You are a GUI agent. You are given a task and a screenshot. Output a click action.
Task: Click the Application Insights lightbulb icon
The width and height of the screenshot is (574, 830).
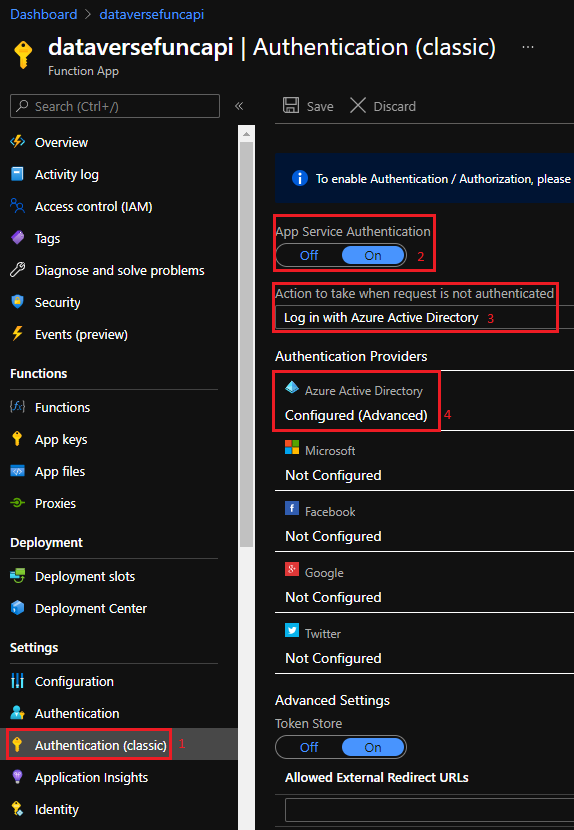(x=17, y=777)
